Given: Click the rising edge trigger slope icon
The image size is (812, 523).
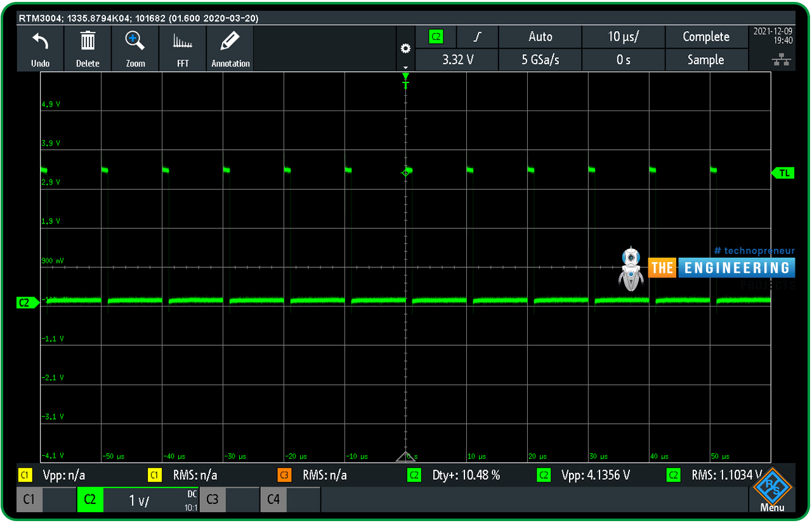Looking at the screenshot, I should (477, 37).
